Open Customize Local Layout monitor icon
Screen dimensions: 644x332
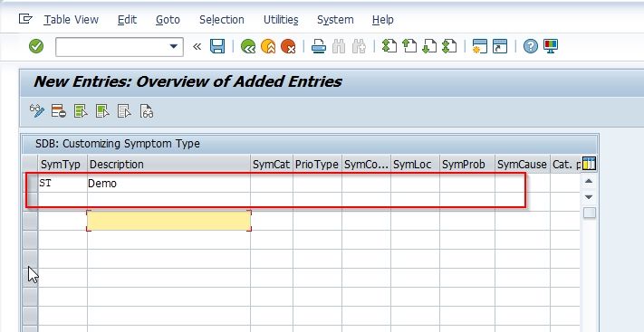click(x=551, y=46)
